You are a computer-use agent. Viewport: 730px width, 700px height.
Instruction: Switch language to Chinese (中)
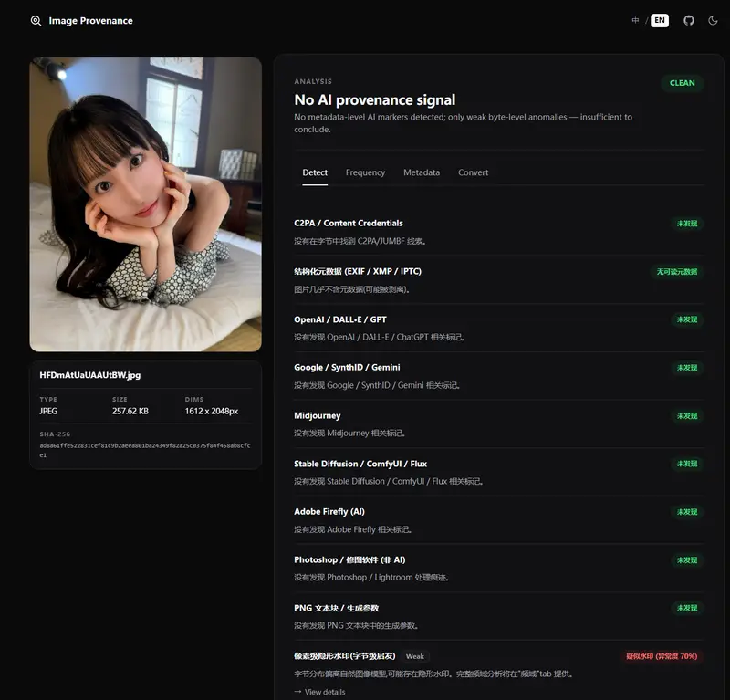pos(635,20)
